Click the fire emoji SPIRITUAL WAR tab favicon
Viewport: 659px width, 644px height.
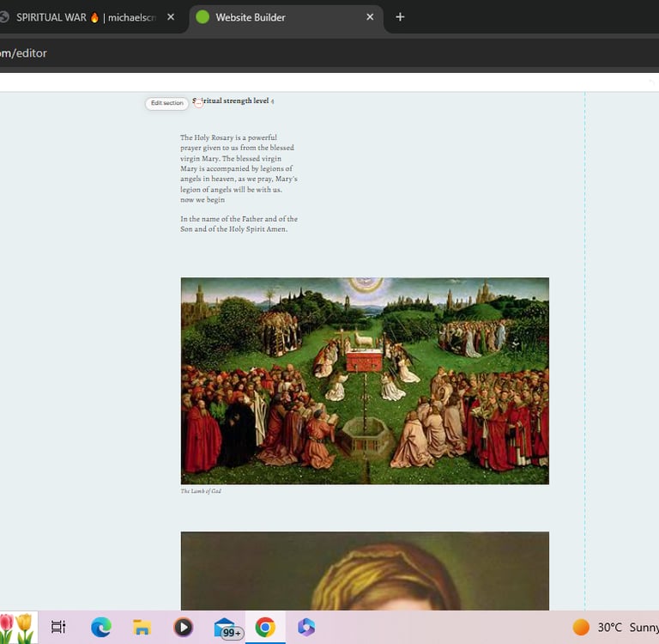94,17
